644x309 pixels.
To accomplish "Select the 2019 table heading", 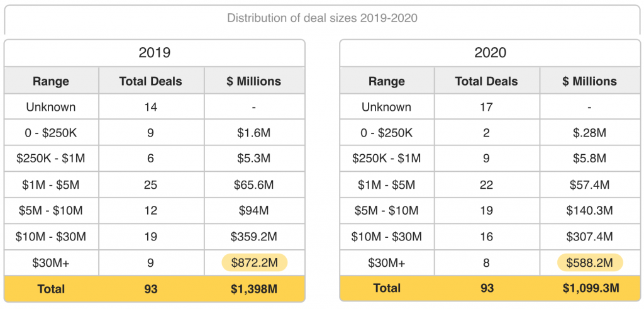I will (x=155, y=53).
